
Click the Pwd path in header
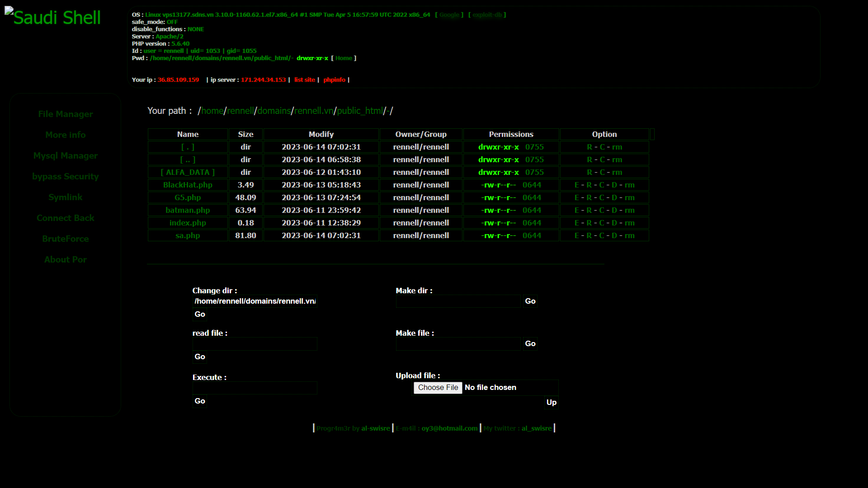pos(222,58)
